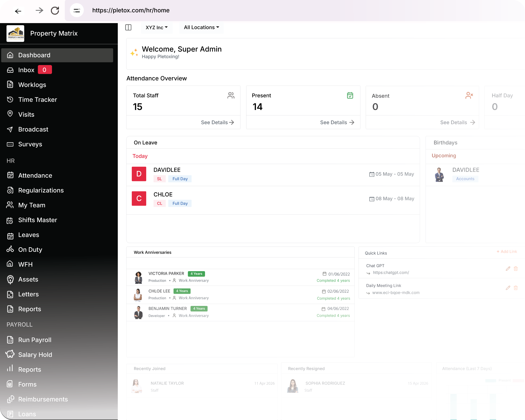This screenshot has width=525, height=420.
Task: Click the browser forward arrow
Action: pos(39,10)
